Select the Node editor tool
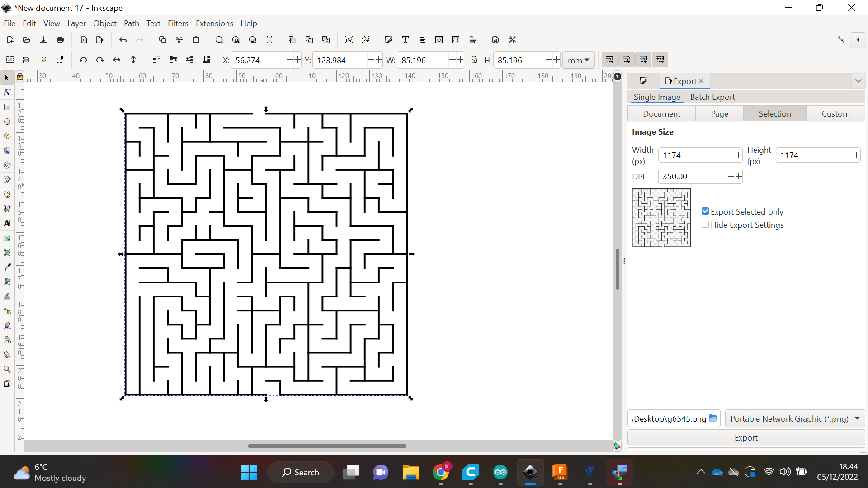 click(6, 92)
